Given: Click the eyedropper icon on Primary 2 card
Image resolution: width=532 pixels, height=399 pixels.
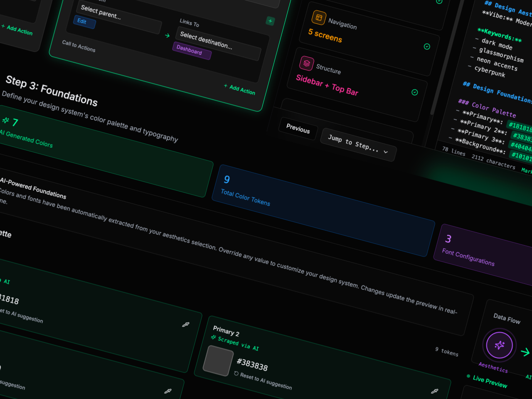Looking at the screenshot, I should pos(434,391).
